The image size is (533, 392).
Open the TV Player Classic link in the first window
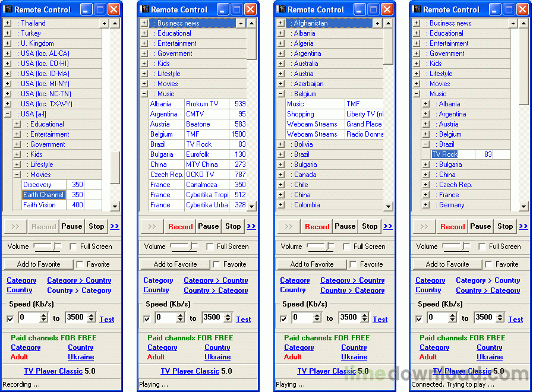tap(53, 371)
